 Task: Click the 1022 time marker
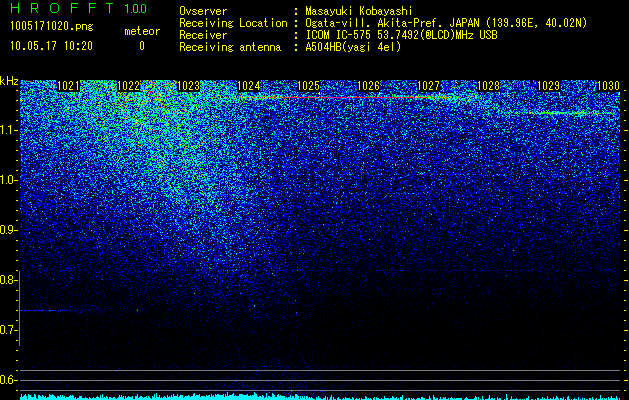128,86
